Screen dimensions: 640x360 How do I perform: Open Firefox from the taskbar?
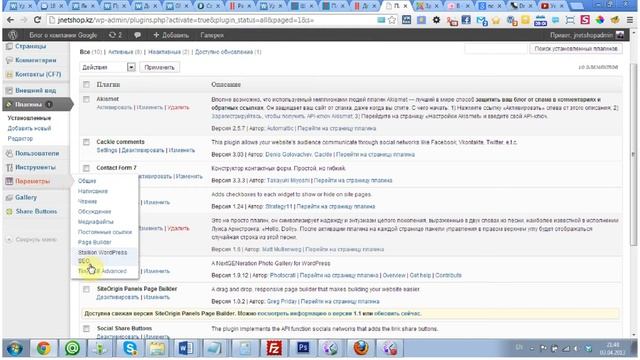[x=361, y=349]
